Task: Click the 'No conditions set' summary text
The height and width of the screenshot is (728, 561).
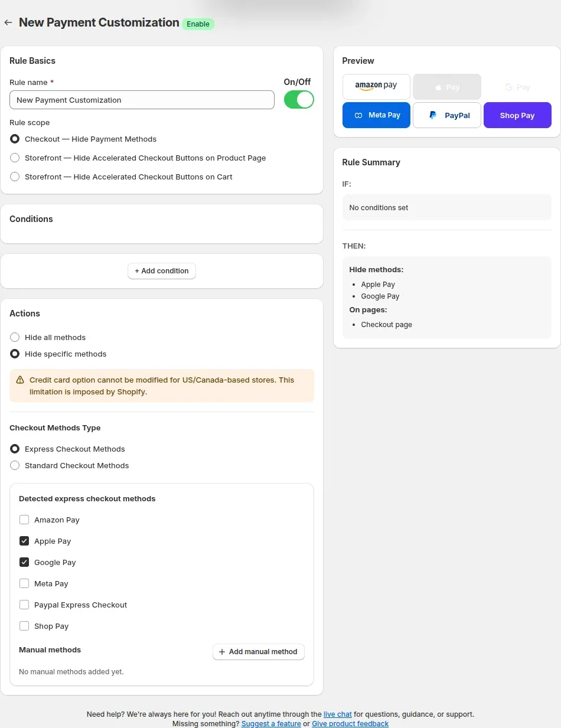Action: (379, 208)
